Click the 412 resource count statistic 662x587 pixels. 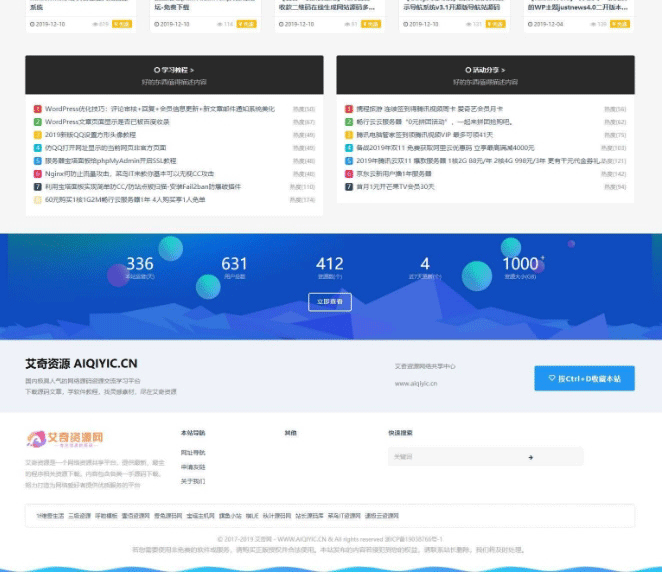330,264
